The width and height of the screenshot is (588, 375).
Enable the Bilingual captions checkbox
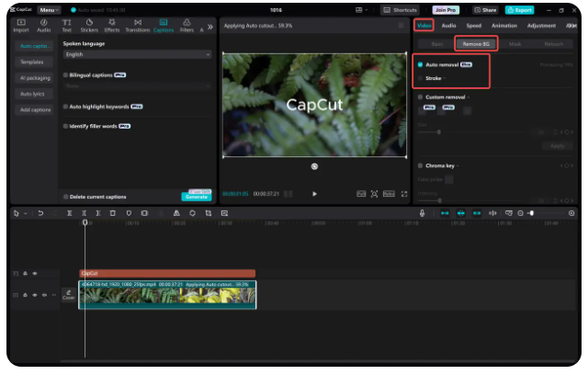(66, 74)
